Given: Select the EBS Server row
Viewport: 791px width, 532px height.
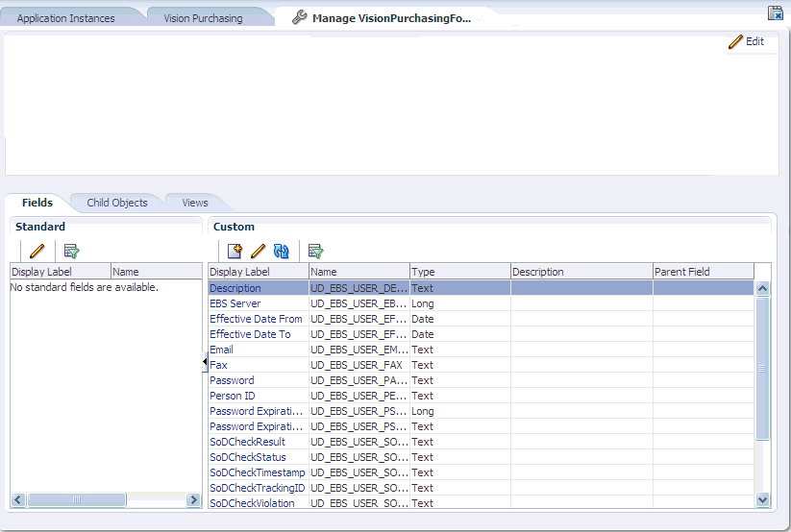Looking at the screenshot, I should click(482, 303).
